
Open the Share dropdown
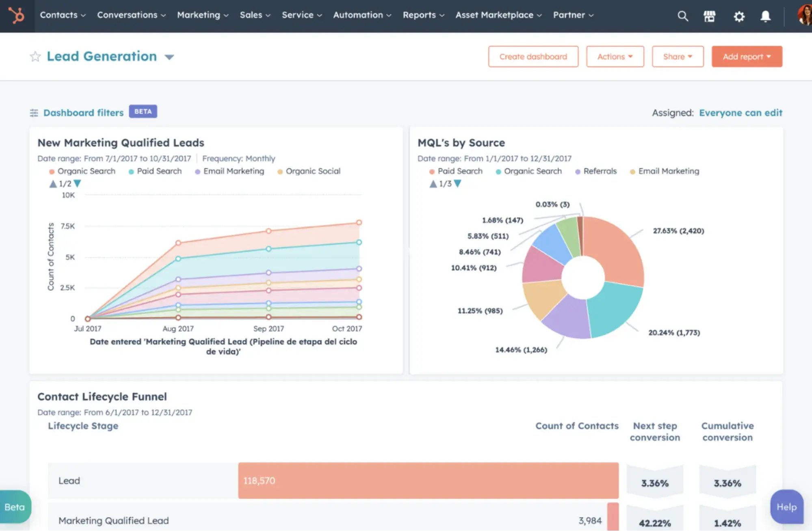click(x=677, y=57)
